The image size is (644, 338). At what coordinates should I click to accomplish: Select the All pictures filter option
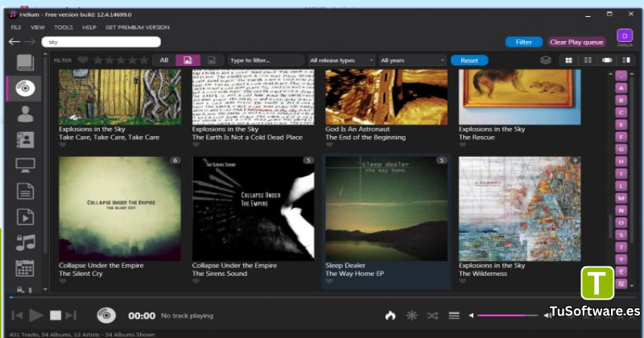point(164,60)
